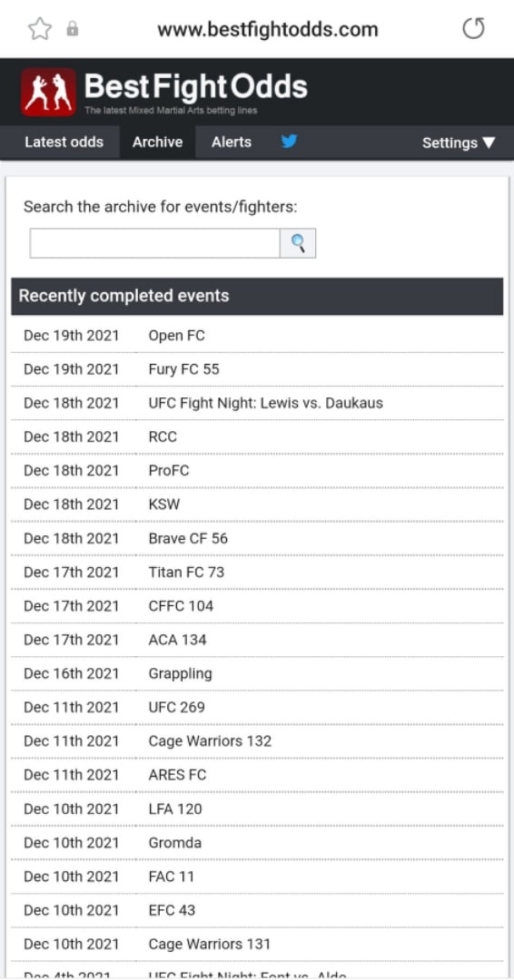Open the UFC 269 event
The width and height of the screenshot is (514, 980).
pos(176,707)
